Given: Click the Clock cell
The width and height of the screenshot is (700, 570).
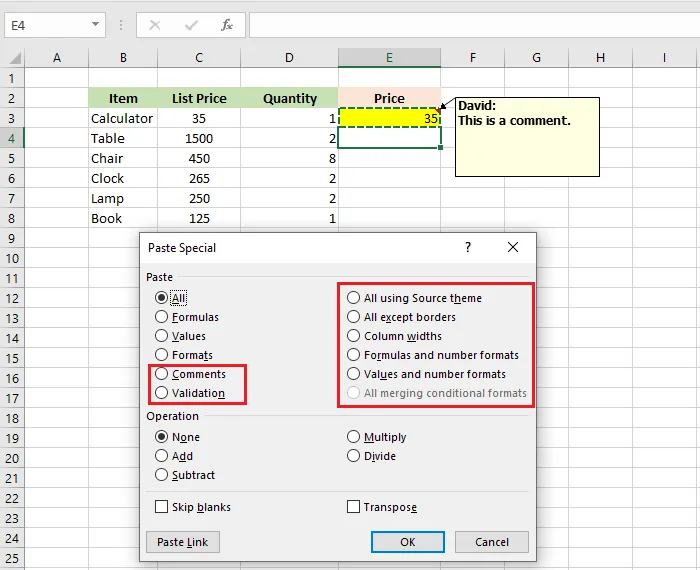Looking at the screenshot, I should (123, 178).
